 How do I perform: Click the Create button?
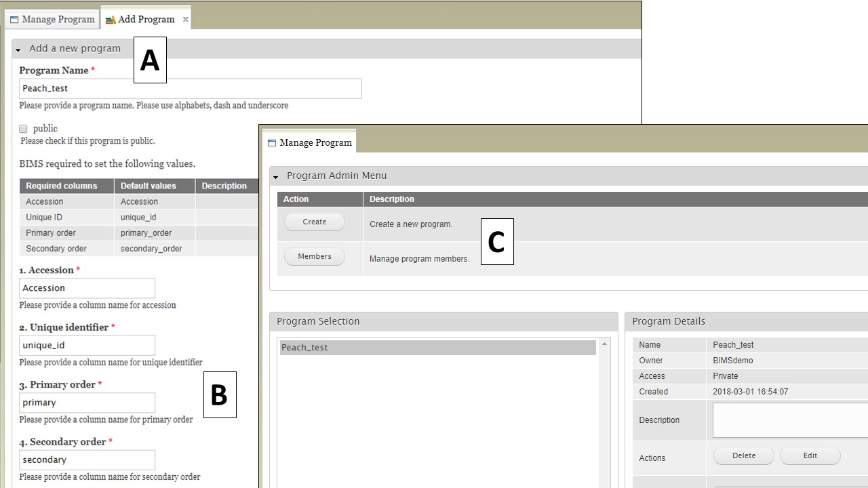315,222
